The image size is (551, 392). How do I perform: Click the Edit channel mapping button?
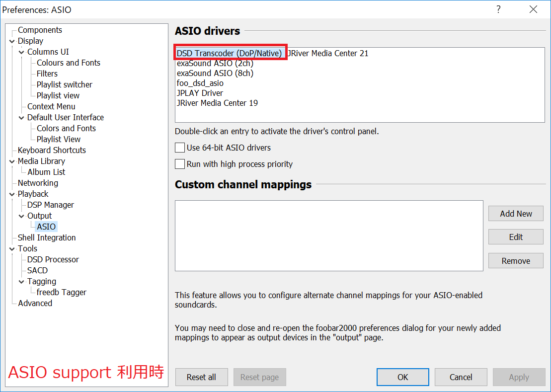(516, 237)
